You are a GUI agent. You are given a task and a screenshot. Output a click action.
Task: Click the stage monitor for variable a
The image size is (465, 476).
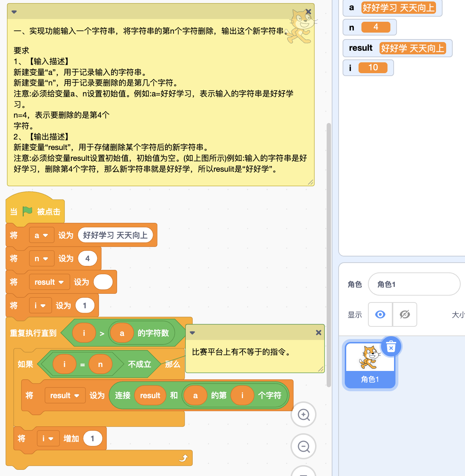(393, 8)
